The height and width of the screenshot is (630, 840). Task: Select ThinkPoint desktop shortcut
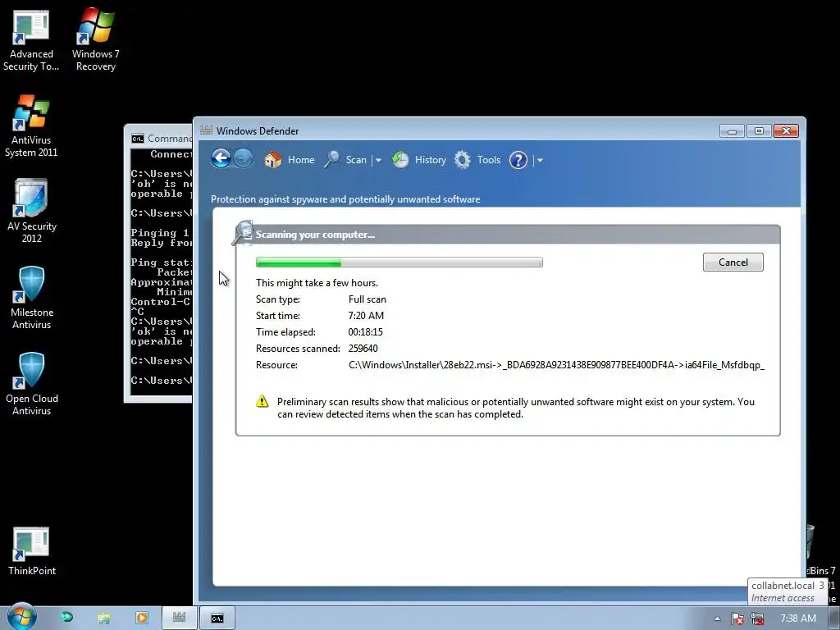tap(32, 552)
